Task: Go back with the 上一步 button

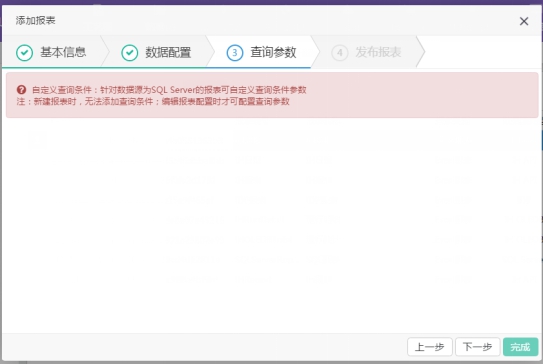Action: (x=429, y=347)
